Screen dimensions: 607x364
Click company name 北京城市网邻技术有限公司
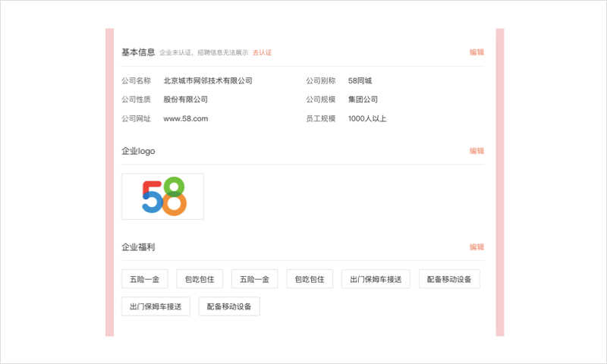click(207, 81)
